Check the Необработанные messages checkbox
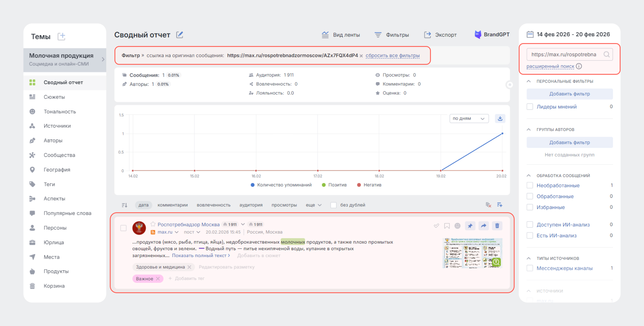 tap(530, 185)
